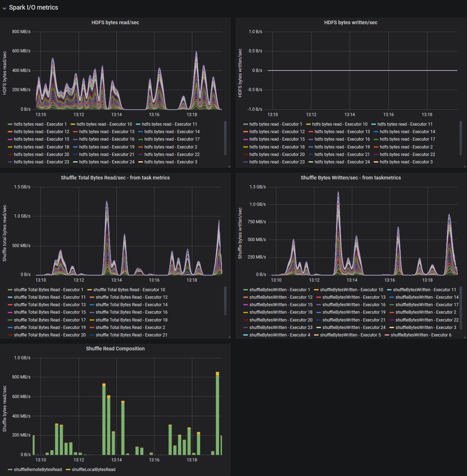The image size is (467, 476).
Task: Open Shuffle Bytes Written/sec panel title menu
Action: pyautogui.click(x=351, y=178)
